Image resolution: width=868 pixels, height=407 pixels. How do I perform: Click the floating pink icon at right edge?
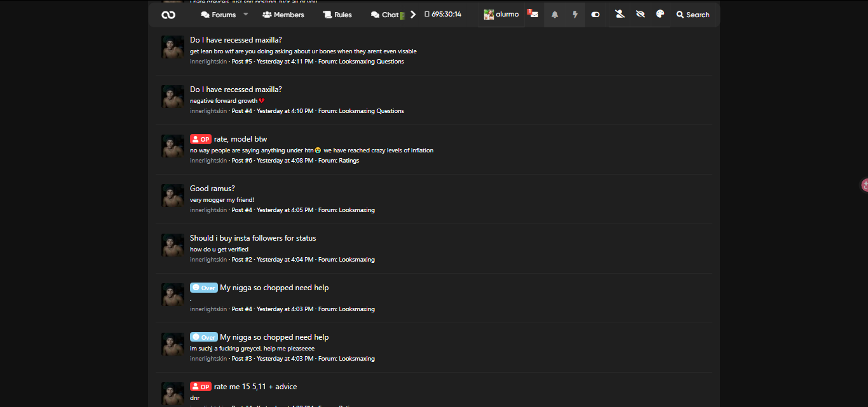click(x=864, y=185)
